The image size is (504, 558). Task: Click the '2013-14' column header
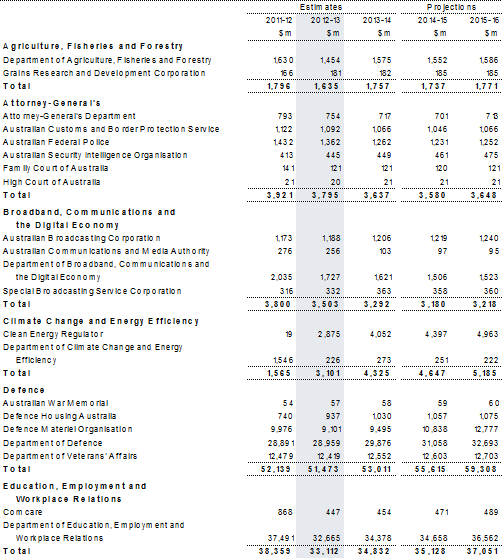(x=377, y=20)
